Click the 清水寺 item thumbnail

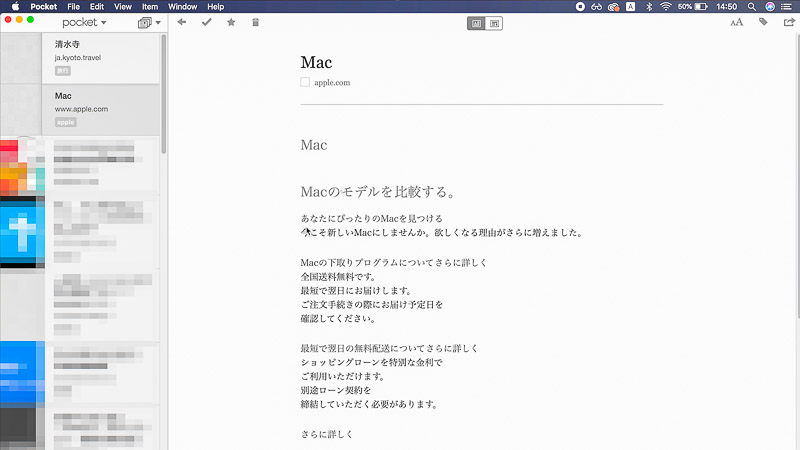pyautogui.click(x=21, y=58)
